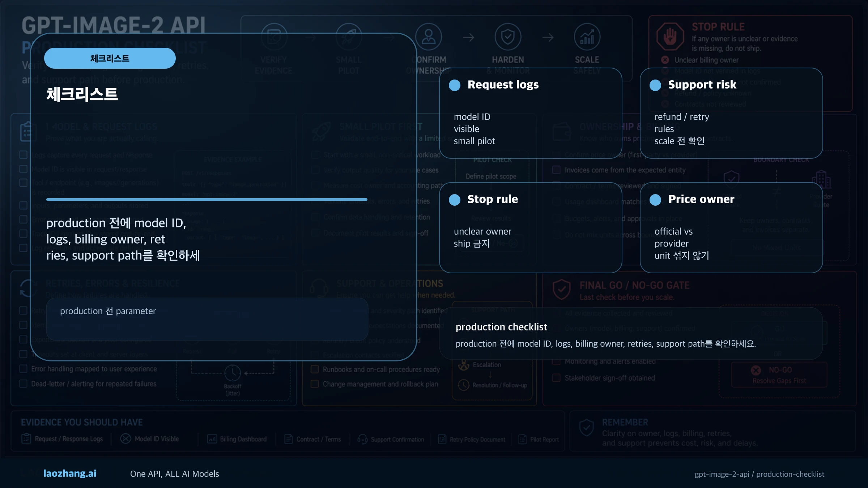868x488 pixels.
Task: Click the Model ID Visible icon
Action: [125, 438]
